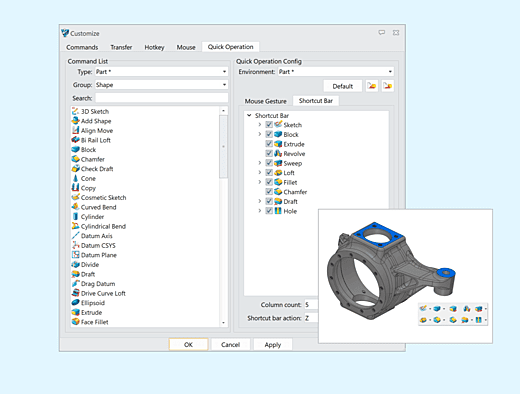520x394 pixels.
Task: Click the Search input field
Action: point(161,98)
